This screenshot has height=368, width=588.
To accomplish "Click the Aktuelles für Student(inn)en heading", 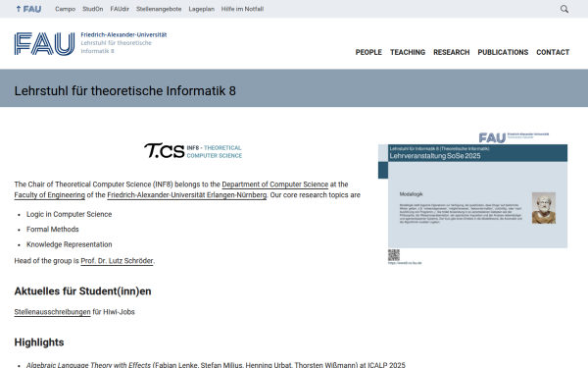I will (82, 291).
